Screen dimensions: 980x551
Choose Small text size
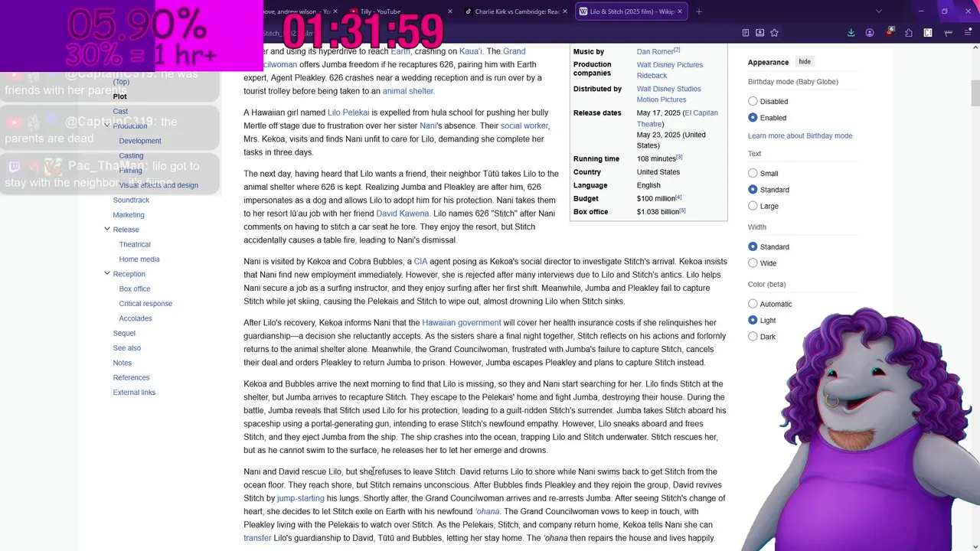[753, 173]
